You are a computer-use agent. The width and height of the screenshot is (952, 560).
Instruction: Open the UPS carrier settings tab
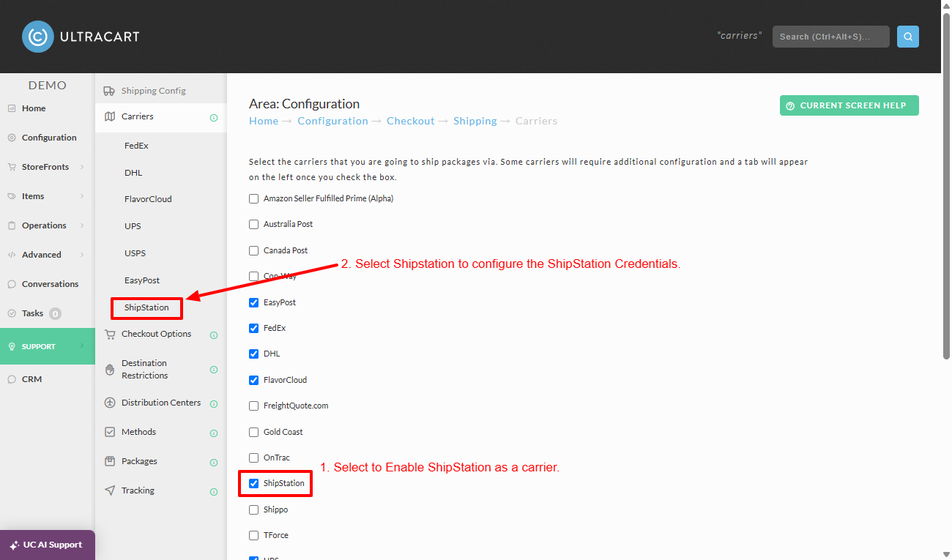[x=133, y=226]
